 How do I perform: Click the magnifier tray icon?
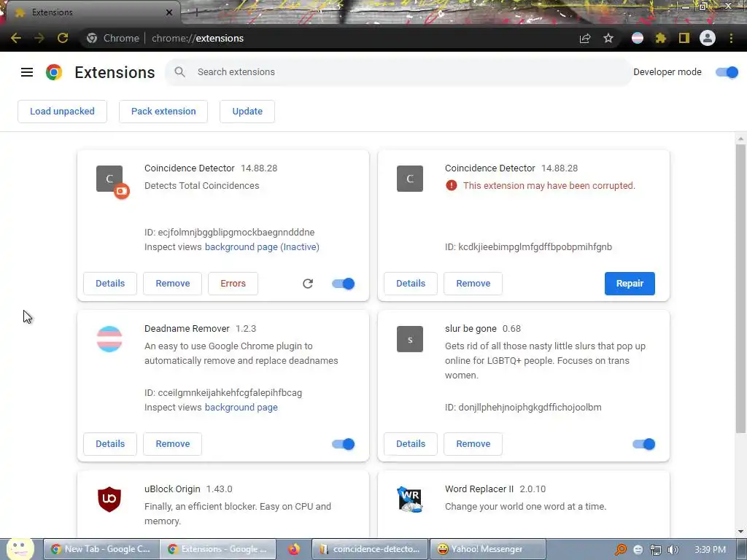tap(621, 550)
